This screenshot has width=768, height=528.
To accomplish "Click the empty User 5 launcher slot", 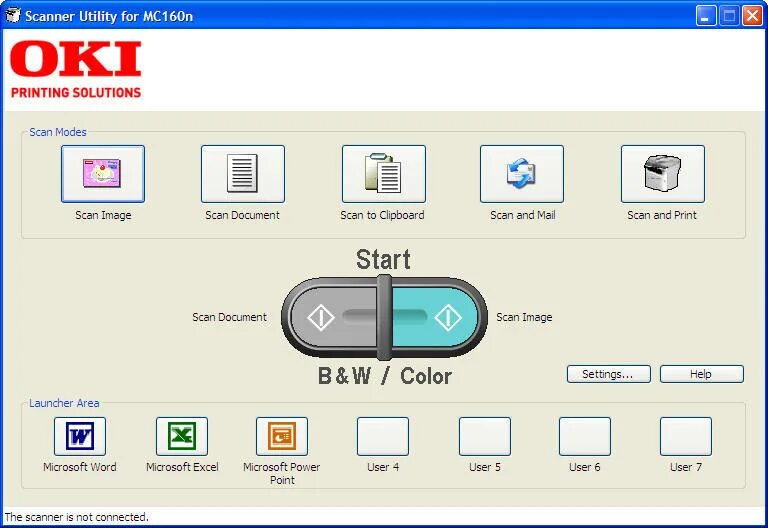I will [x=484, y=436].
